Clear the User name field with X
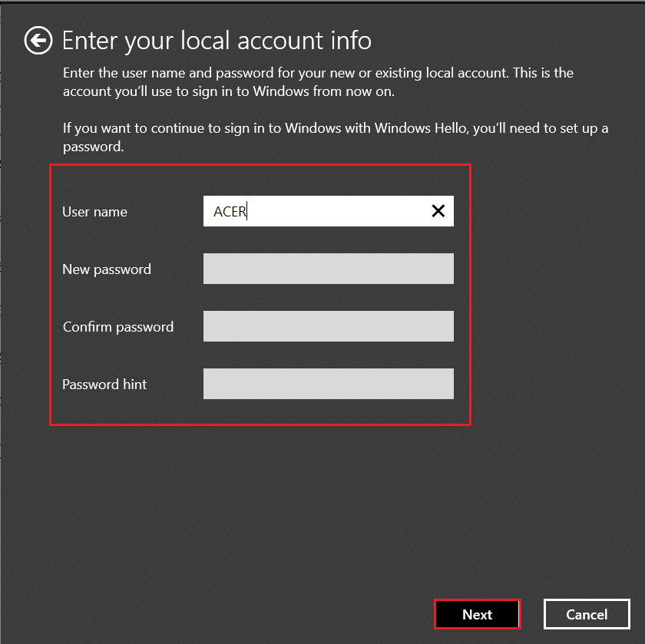 (438, 211)
